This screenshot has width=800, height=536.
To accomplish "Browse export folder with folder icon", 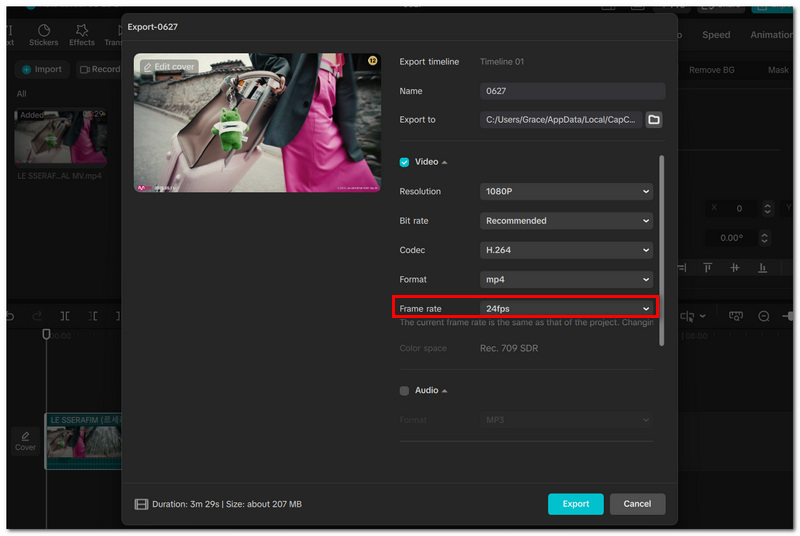I will coord(654,119).
